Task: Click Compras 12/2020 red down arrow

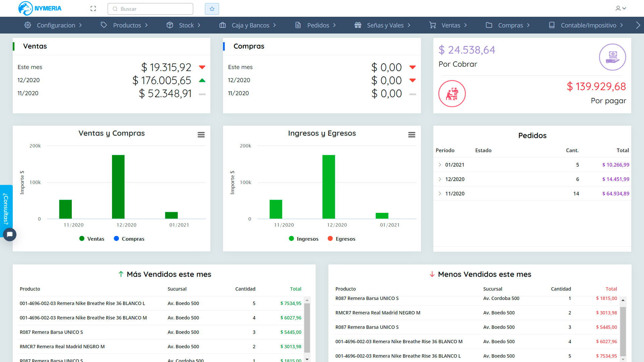Action: point(413,80)
